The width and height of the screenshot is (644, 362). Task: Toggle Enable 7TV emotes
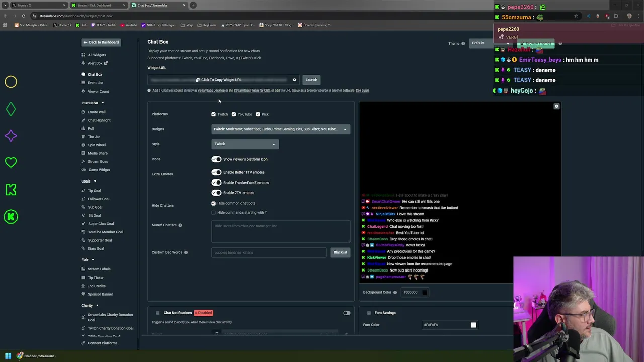(x=216, y=193)
